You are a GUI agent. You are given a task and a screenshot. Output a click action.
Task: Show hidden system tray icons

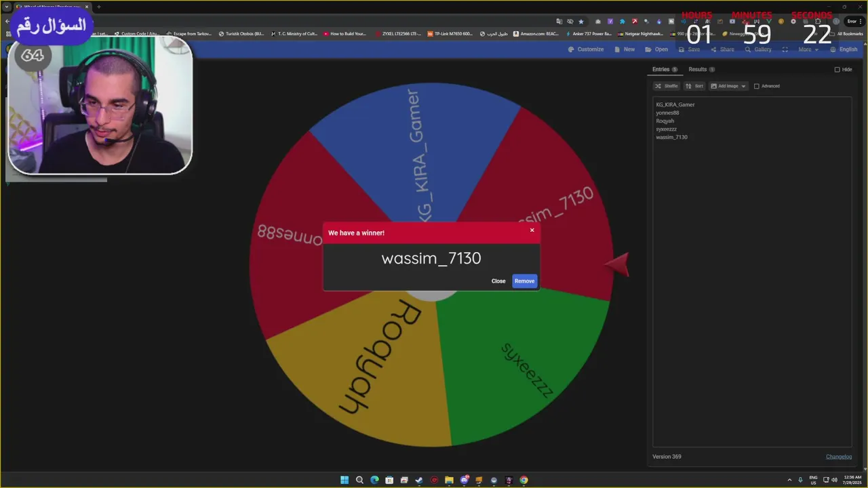click(789, 480)
